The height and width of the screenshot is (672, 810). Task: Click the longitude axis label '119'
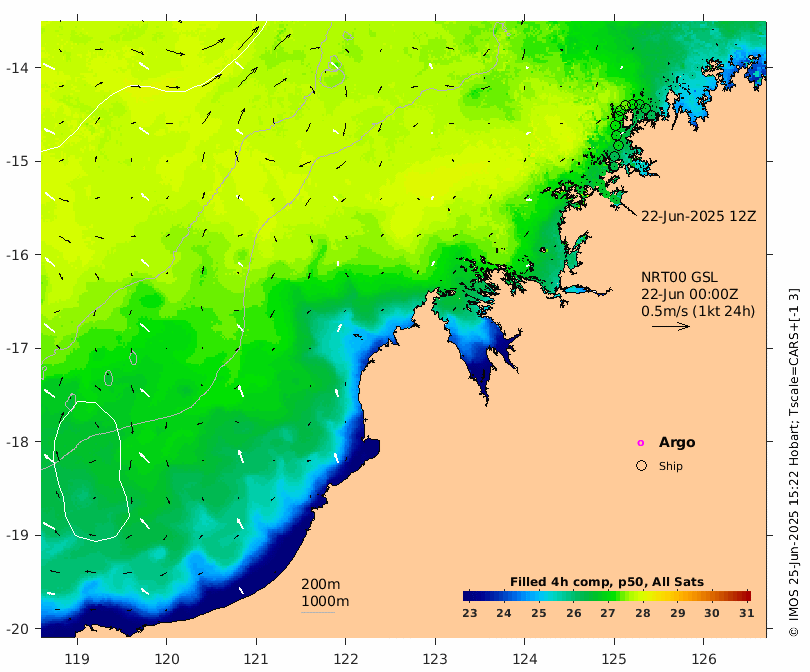[77, 659]
